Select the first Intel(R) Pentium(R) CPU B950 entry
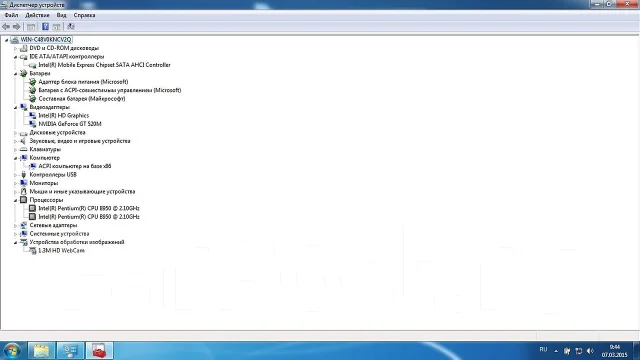Image resolution: width=640 pixels, height=360 pixels. (x=89, y=209)
